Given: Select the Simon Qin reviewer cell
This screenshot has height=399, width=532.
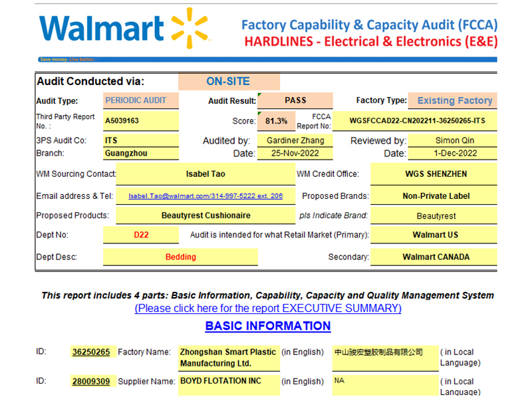Looking at the screenshot, I should click(x=456, y=140).
